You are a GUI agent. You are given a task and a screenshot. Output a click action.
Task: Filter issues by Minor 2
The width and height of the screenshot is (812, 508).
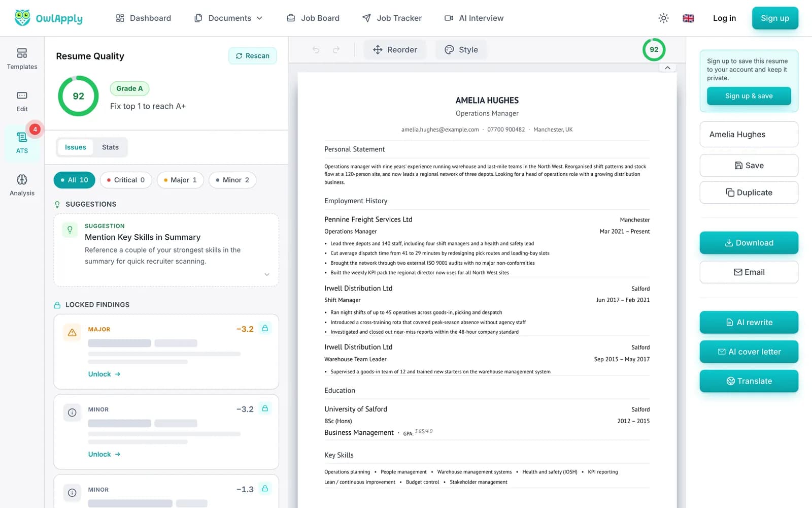[x=232, y=180]
